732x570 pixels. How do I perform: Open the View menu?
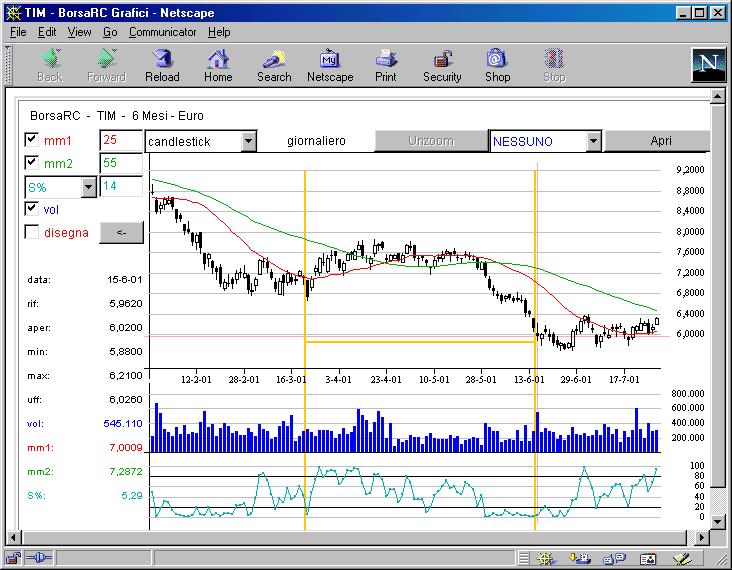(79, 32)
